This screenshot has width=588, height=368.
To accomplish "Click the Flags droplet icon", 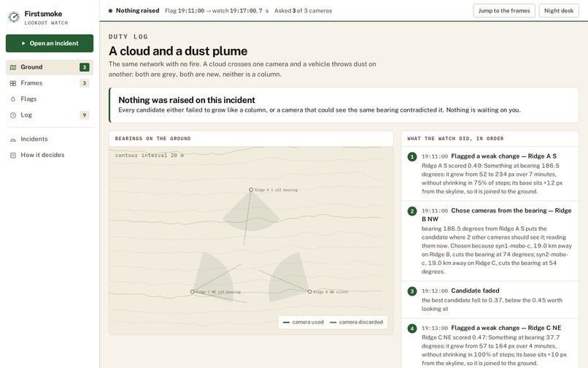I will coord(13,99).
